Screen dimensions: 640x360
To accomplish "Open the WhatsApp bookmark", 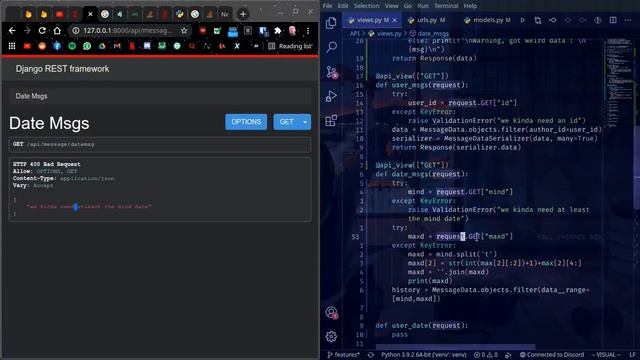I will (x=87, y=46).
